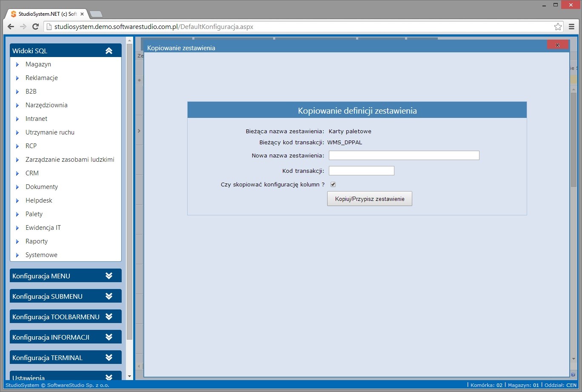Click the Oddział: CEN status entry

click(560, 385)
